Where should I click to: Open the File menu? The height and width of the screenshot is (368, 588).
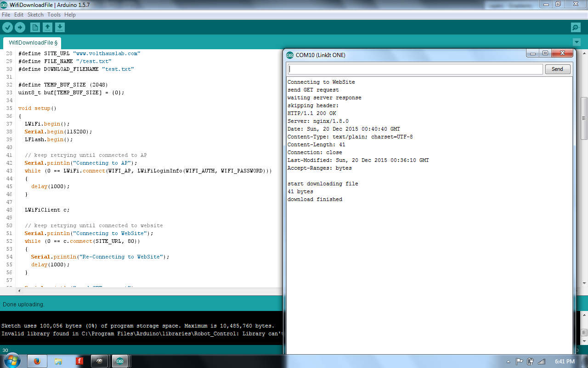coord(6,15)
